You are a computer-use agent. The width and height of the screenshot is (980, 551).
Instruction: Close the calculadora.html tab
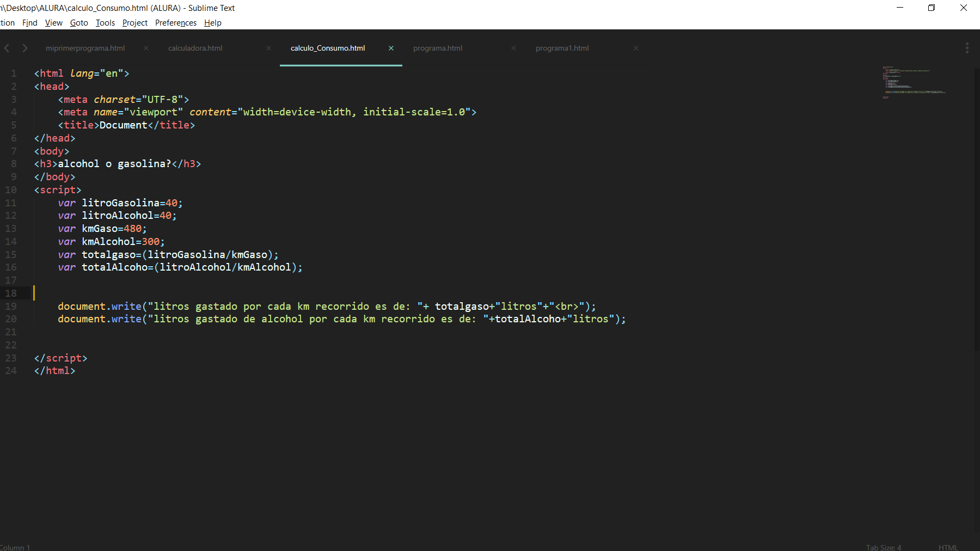tap(268, 48)
